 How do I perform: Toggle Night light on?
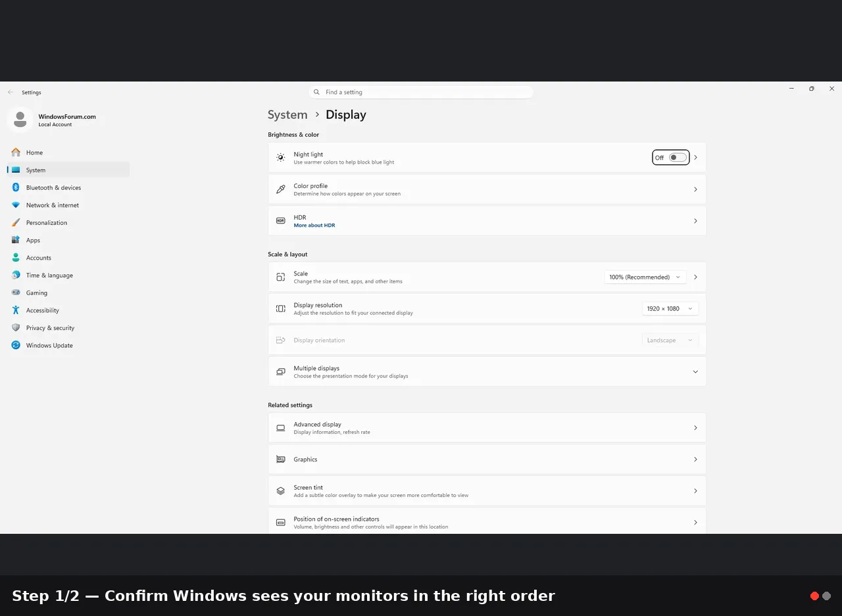tap(678, 158)
